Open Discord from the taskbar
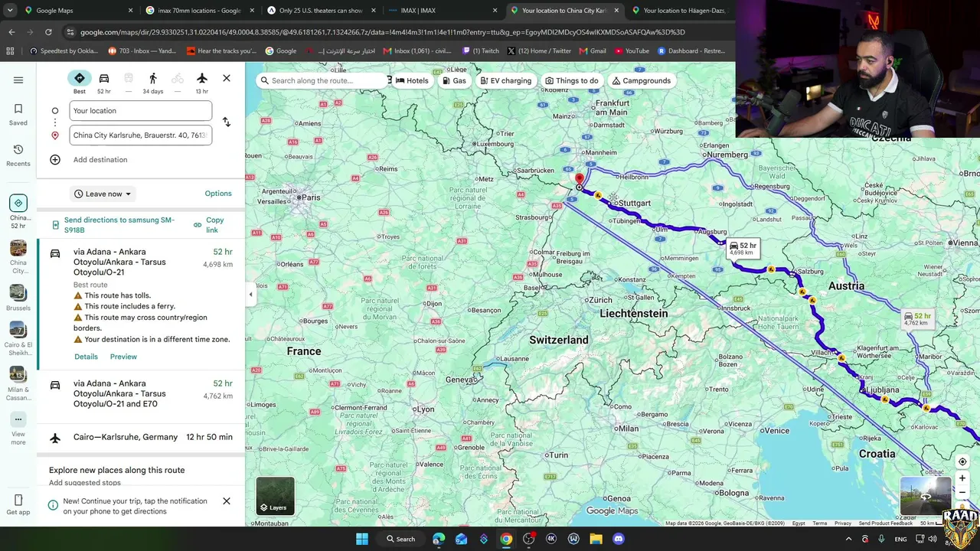Viewport: 980px width, 551px height. (x=619, y=539)
